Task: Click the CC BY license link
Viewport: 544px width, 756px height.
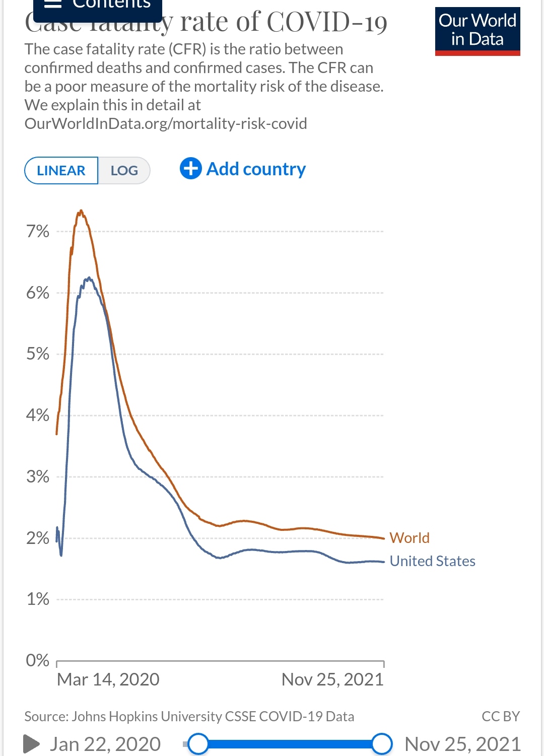Action: point(501,716)
